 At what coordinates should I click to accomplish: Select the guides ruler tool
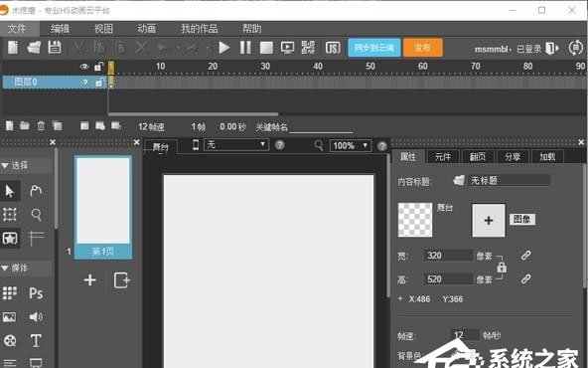pos(36,238)
